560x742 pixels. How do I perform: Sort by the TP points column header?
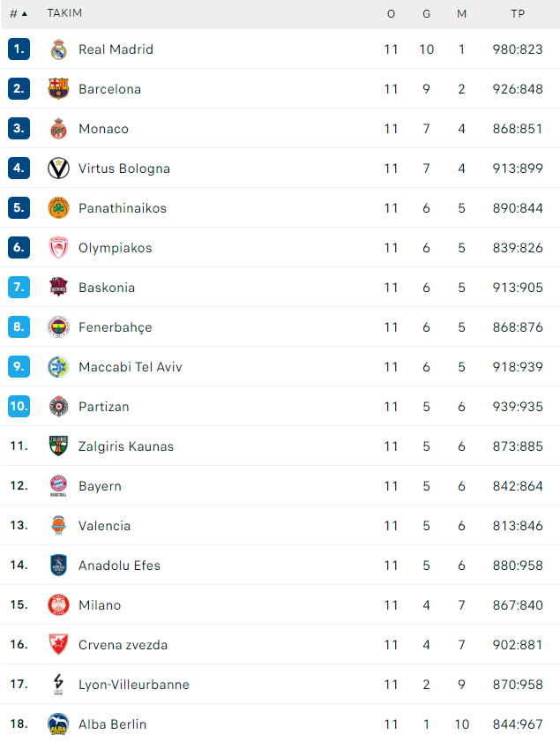518,14
